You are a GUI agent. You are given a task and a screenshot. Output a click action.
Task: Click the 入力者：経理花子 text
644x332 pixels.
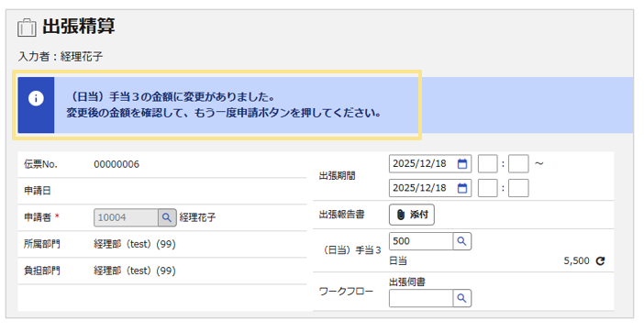pos(61,57)
